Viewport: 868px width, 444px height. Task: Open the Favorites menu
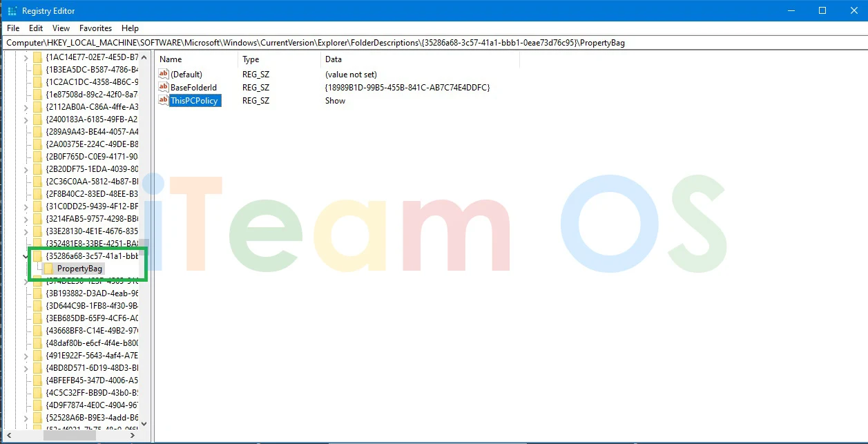point(95,28)
